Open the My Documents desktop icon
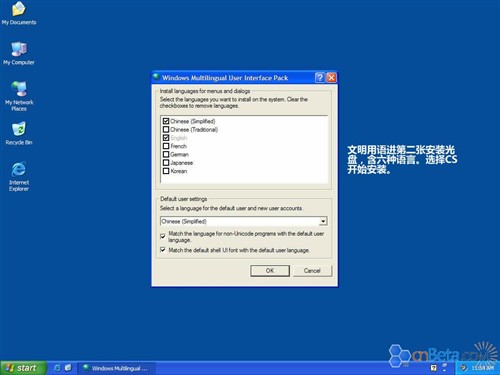The height and width of the screenshot is (375, 500). point(19,13)
